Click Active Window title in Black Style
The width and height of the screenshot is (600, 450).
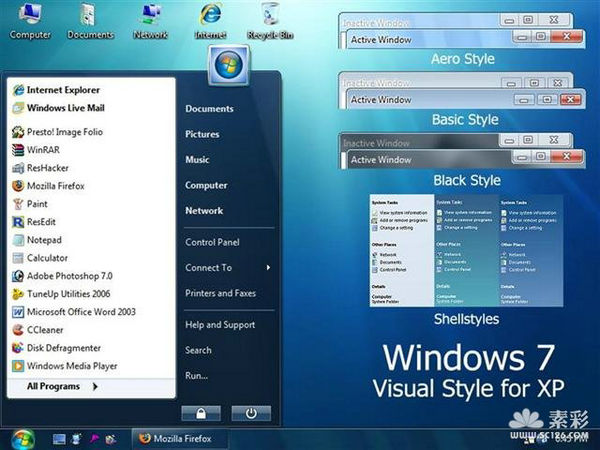[x=381, y=160]
